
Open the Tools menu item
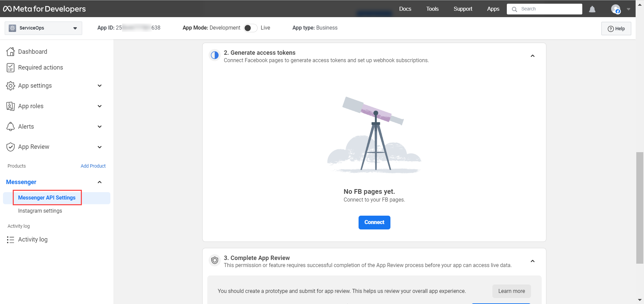point(432,9)
